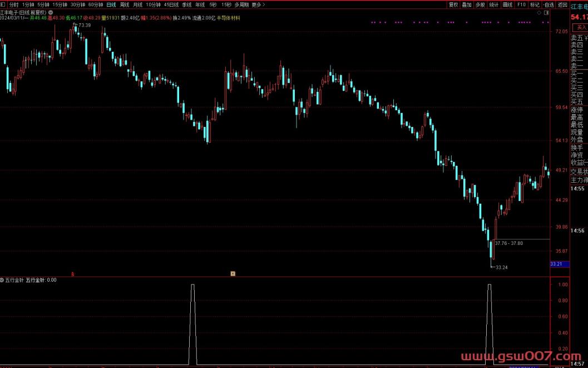Click the 72.05 price axis value
Image resolution: width=588 pixels, height=368 pixels.
tap(561, 32)
